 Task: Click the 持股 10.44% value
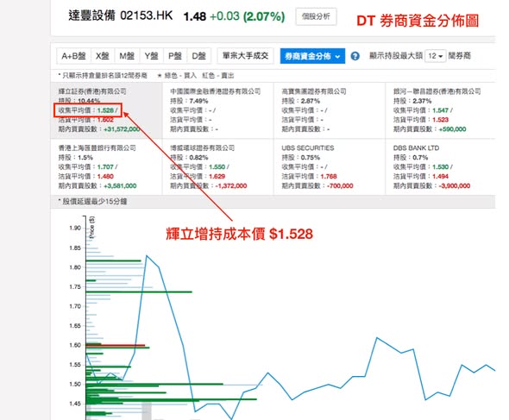tap(89, 101)
